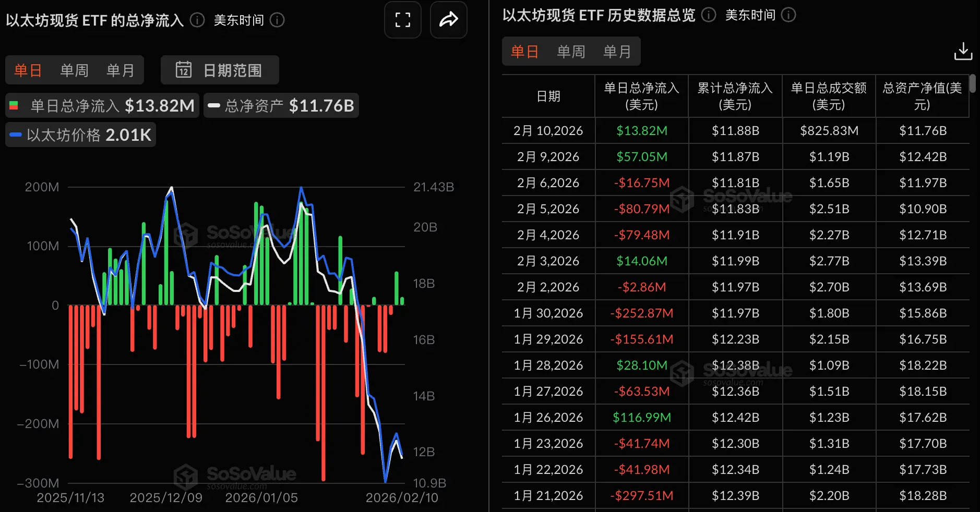980x512 pixels.
Task: Click info icon beside chart's 美东时间
Action: pos(277,20)
